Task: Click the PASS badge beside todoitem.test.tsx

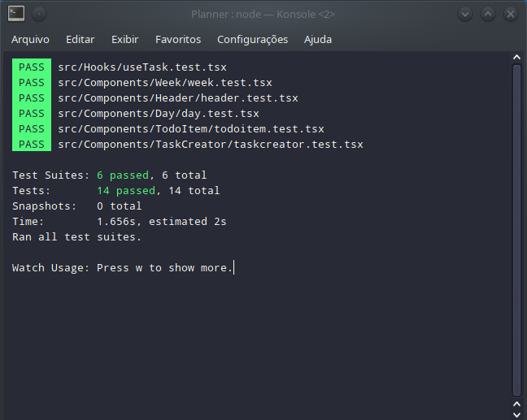Action: click(32, 129)
